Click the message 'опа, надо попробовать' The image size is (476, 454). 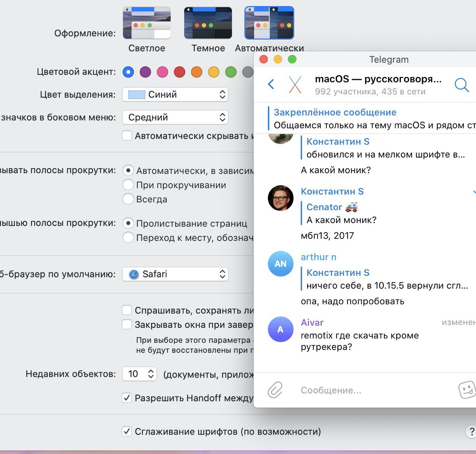(x=353, y=301)
